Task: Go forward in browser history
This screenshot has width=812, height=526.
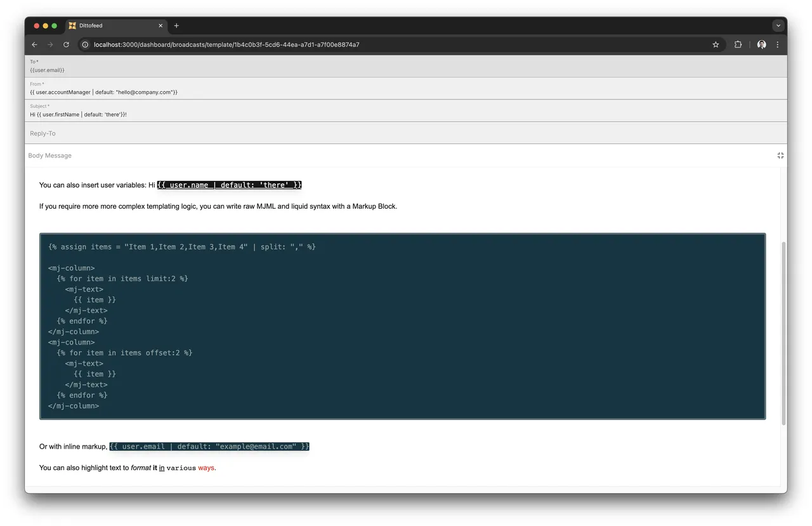Action: 50,45
